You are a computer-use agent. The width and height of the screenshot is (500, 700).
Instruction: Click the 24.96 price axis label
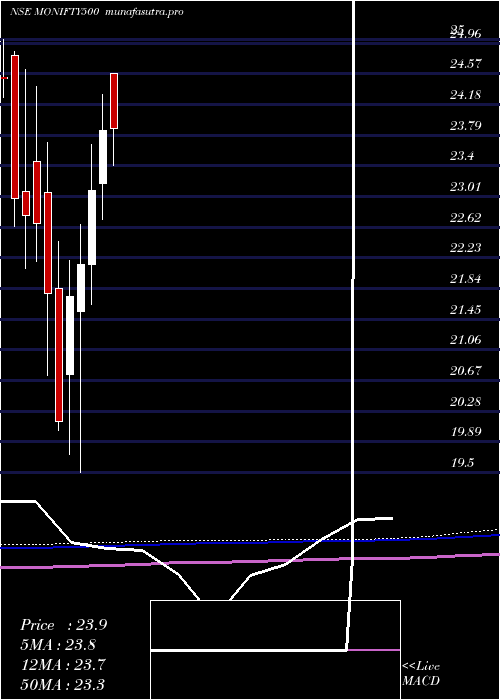(x=465, y=34)
